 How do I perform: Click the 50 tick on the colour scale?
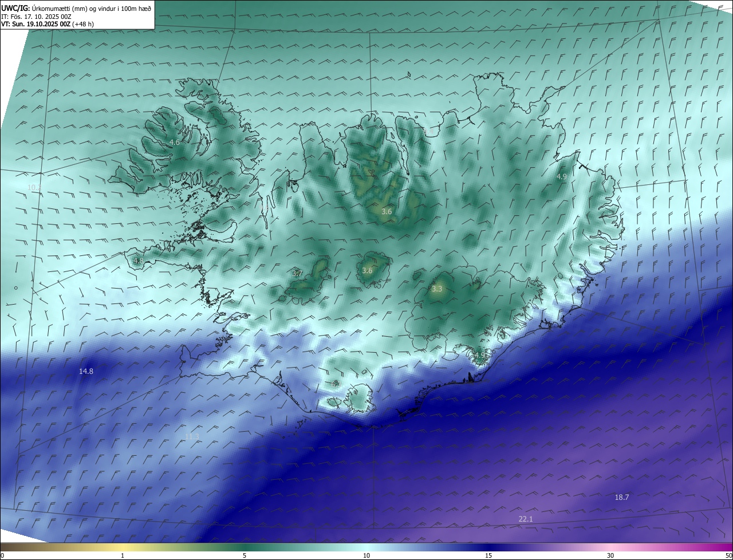coord(728,555)
